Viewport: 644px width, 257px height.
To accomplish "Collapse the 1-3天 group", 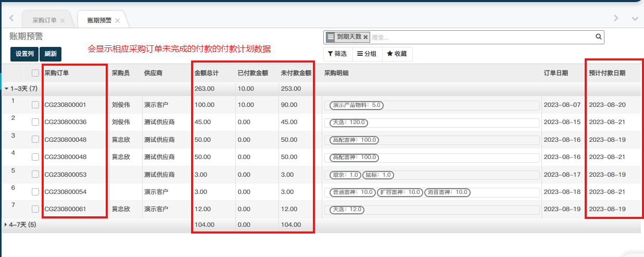I will point(6,89).
